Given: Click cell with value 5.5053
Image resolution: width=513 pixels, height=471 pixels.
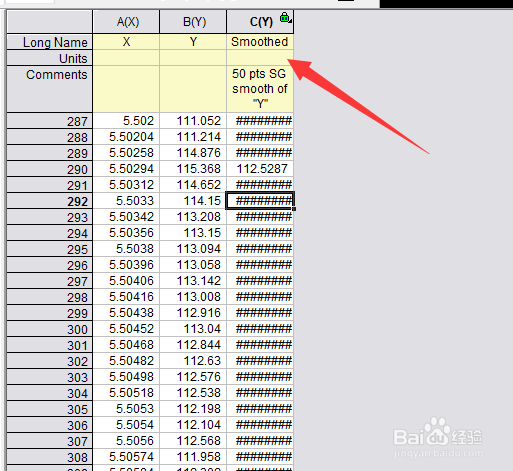Looking at the screenshot, I should pyautogui.click(x=126, y=409).
